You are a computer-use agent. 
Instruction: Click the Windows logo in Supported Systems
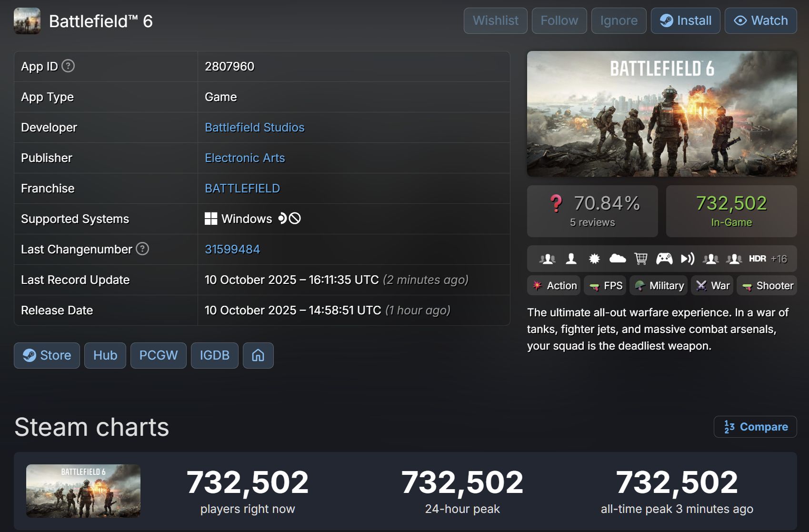(x=211, y=219)
